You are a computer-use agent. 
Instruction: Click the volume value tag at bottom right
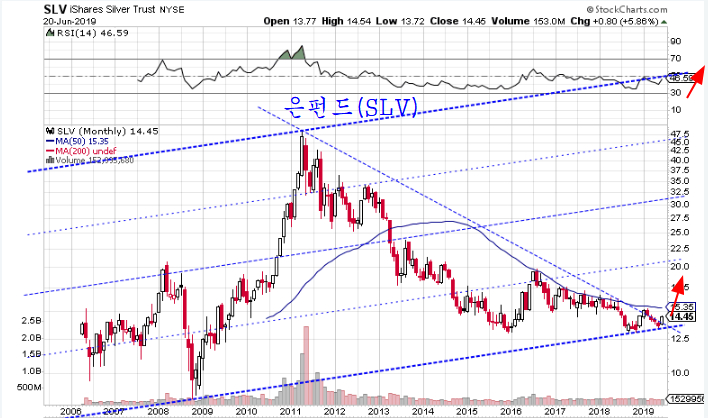click(685, 399)
